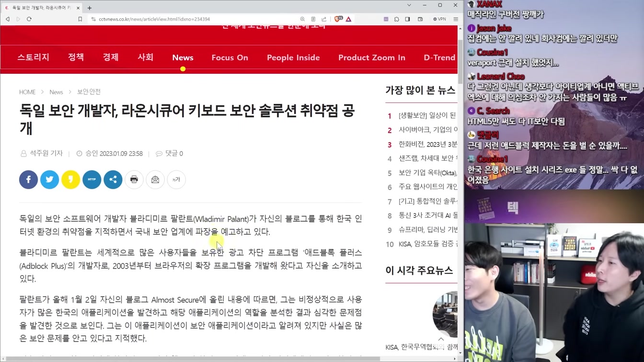
Task: Click 보안·안전 breadcrumb link
Action: tap(89, 92)
